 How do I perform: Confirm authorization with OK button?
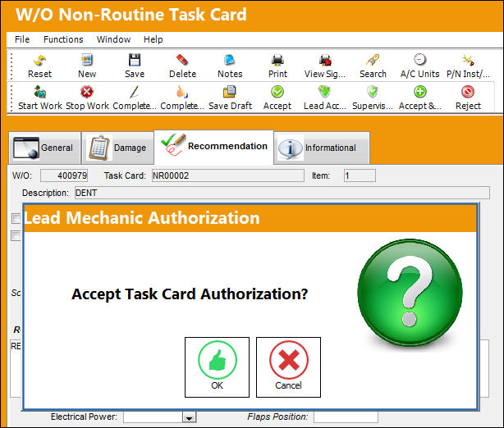(x=217, y=367)
